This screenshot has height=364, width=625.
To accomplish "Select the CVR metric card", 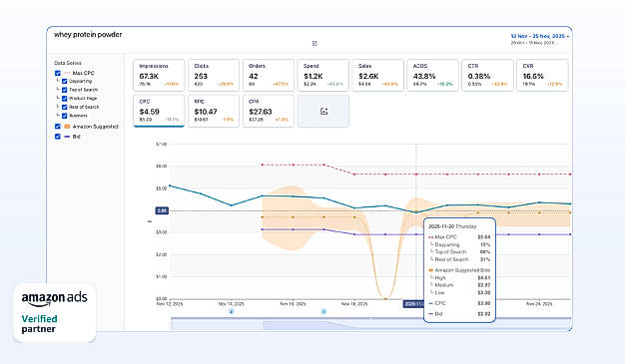I will coord(542,75).
